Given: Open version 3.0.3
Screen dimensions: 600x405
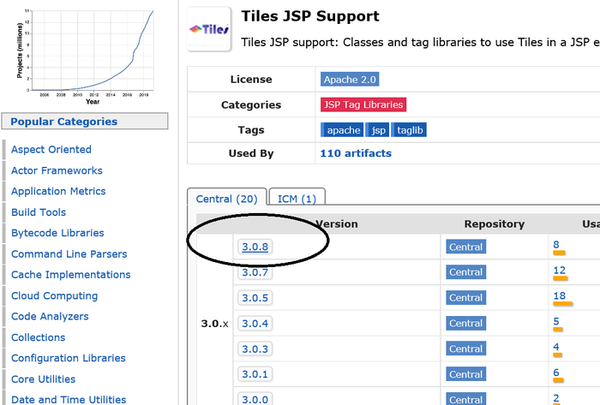Looking at the screenshot, I should point(255,349).
